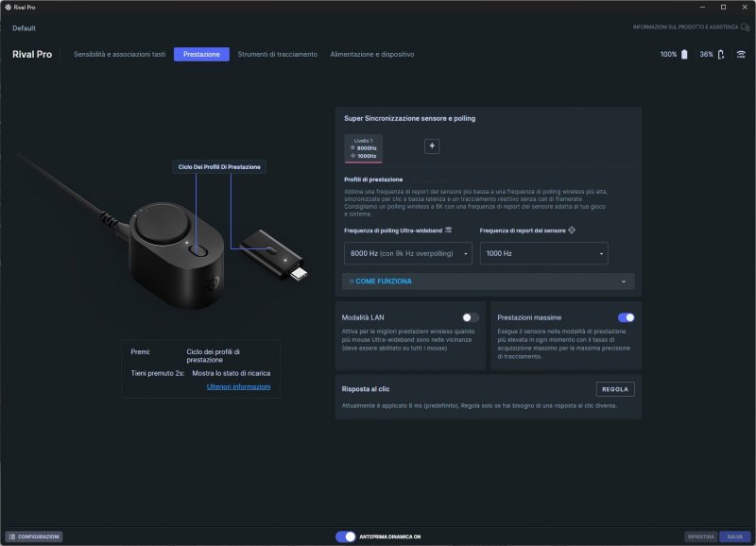The height and width of the screenshot is (546, 756).
Task: Open the CONFIGURAZIONI panel
Action: point(34,537)
